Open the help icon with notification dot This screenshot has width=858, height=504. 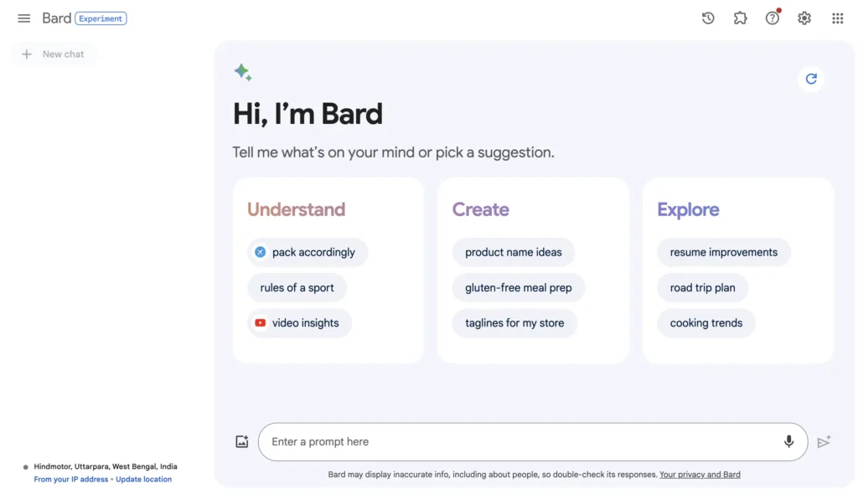coord(772,18)
